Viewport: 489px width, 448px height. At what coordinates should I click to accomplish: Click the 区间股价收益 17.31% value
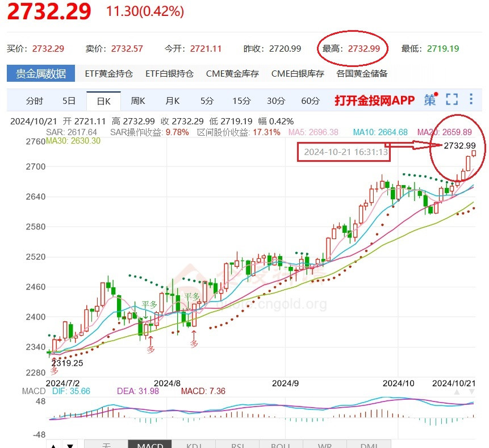[266, 132]
